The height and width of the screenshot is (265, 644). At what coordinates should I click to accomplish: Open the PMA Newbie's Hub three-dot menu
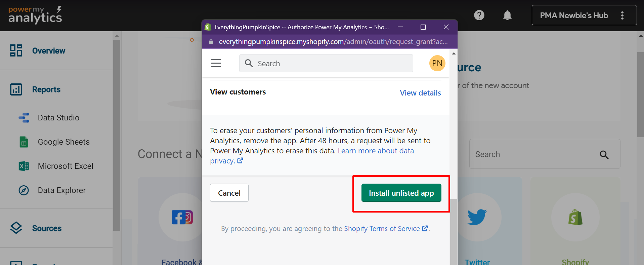pos(622,15)
